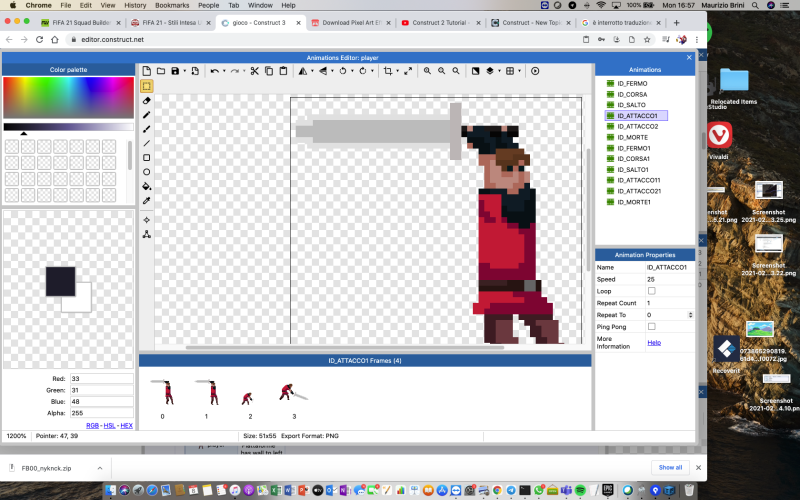
Task: Click the import/export sprite strip icon
Action: 195,71
